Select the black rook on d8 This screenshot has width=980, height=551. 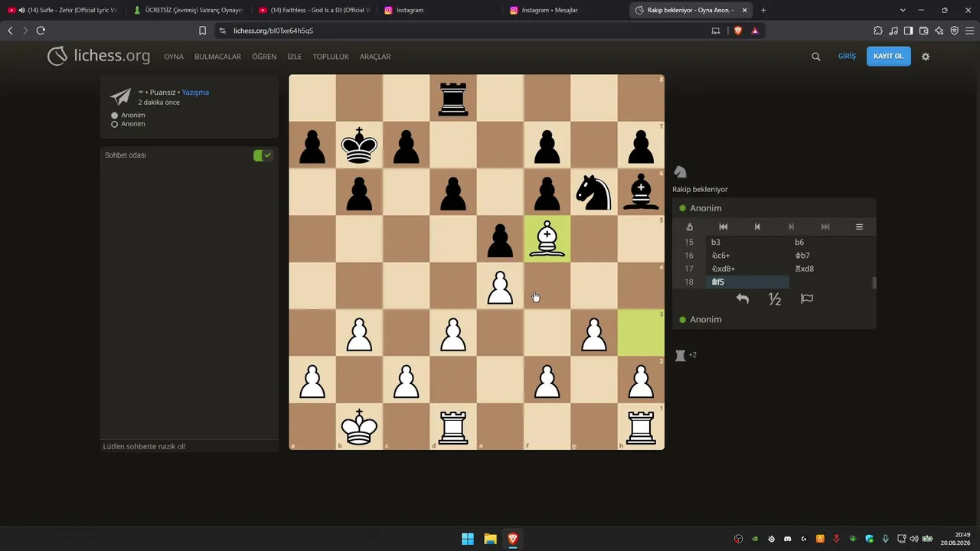(453, 98)
